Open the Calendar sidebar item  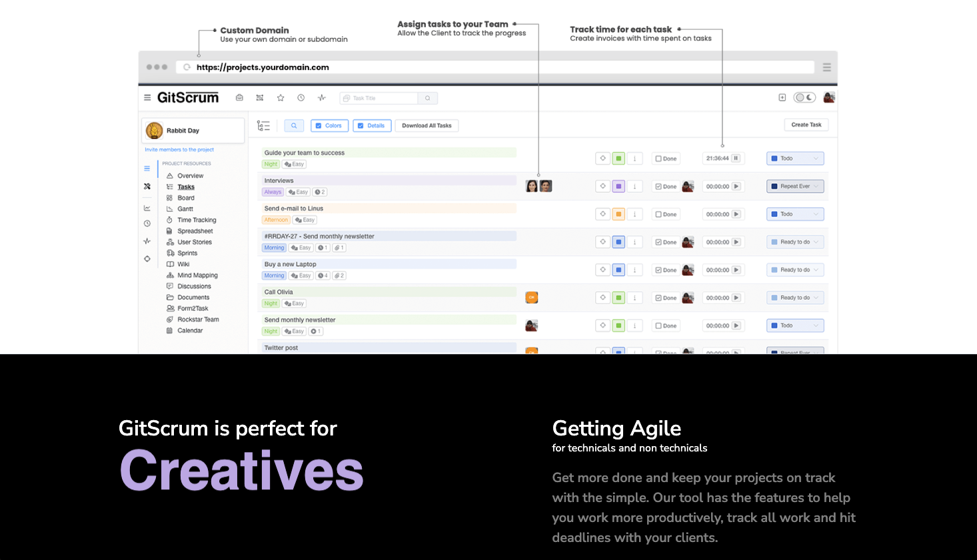[190, 330]
